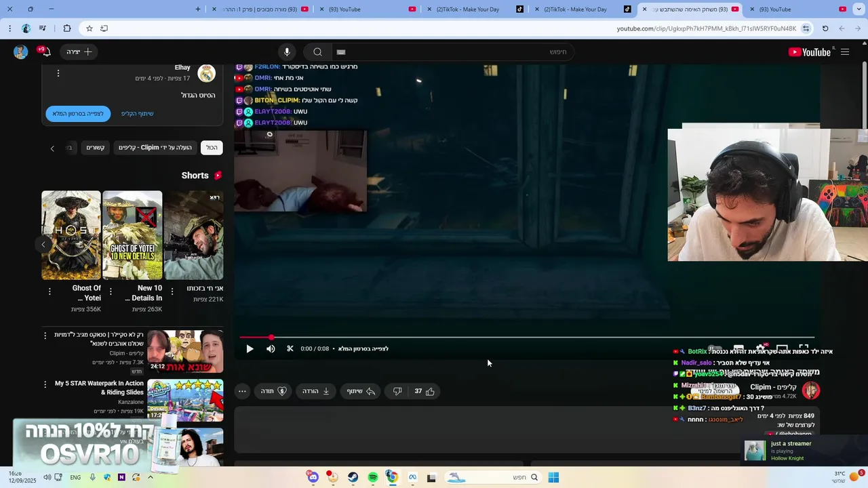This screenshot has width=868, height=488.
Task: Click the scissors clip icon in player controls
Action: [x=290, y=348]
